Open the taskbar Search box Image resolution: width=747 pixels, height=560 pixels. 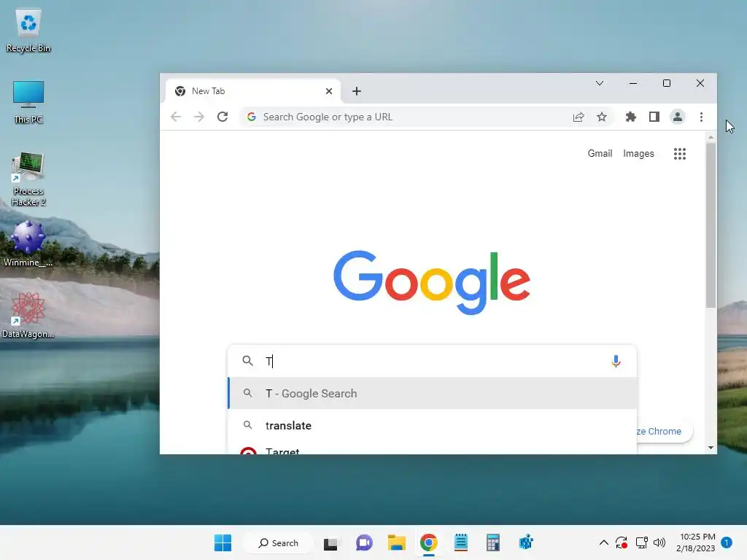pyautogui.click(x=279, y=542)
